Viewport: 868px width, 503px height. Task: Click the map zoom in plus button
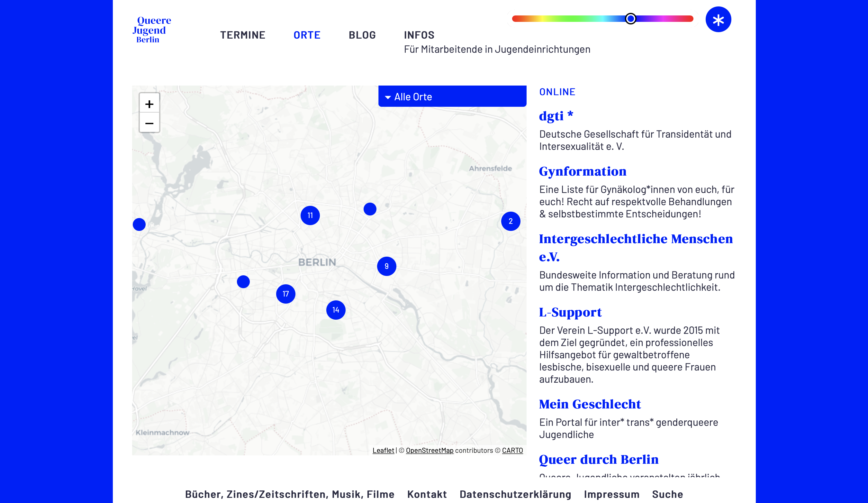[149, 104]
